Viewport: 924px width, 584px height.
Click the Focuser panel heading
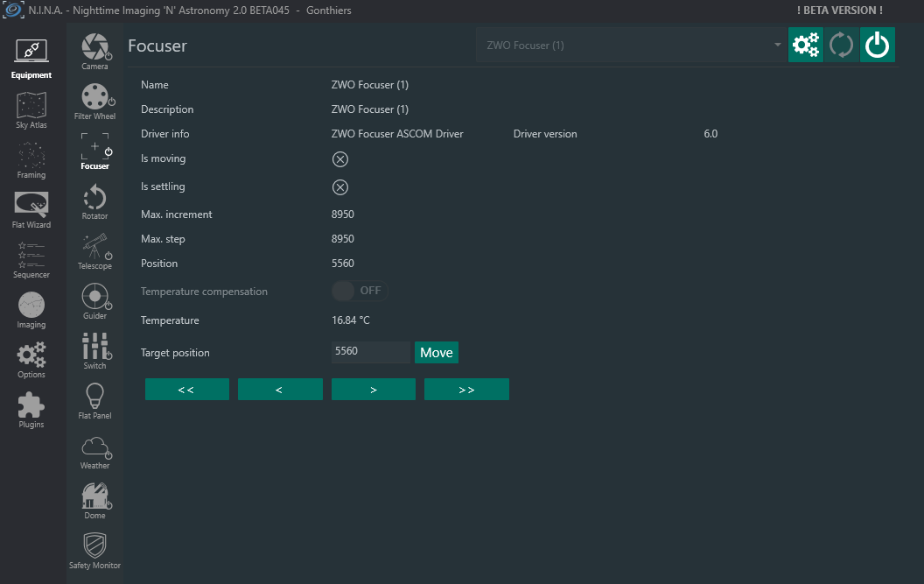pyautogui.click(x=157, y=46)
